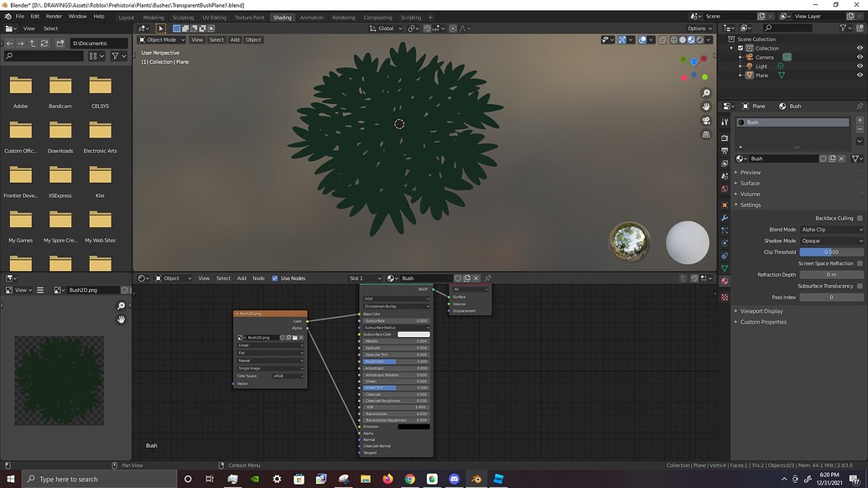Viewport: 868px width, 488px height.
Task: Open the Object Mode dropdown
Action: (x=161, y=39)
